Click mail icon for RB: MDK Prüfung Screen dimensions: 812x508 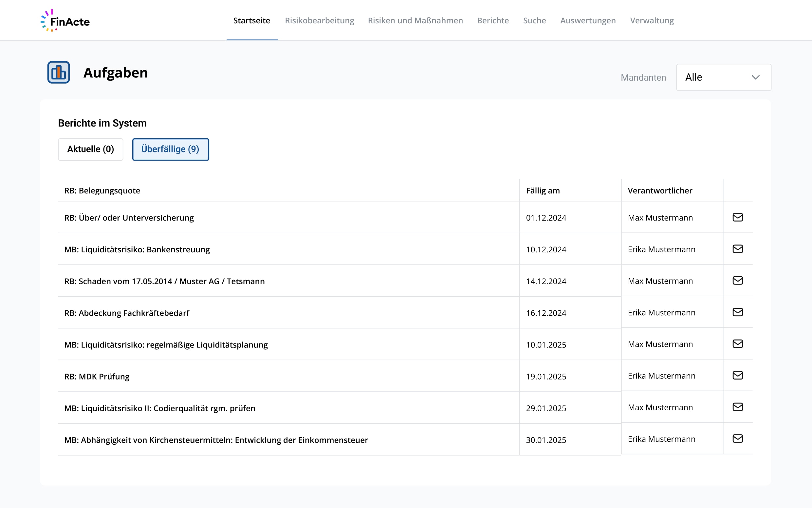737,375
